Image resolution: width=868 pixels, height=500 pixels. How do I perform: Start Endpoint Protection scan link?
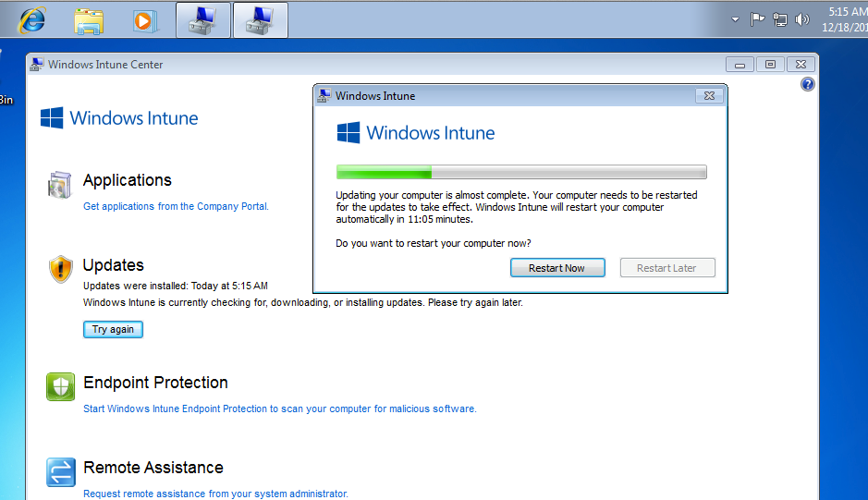279,409
